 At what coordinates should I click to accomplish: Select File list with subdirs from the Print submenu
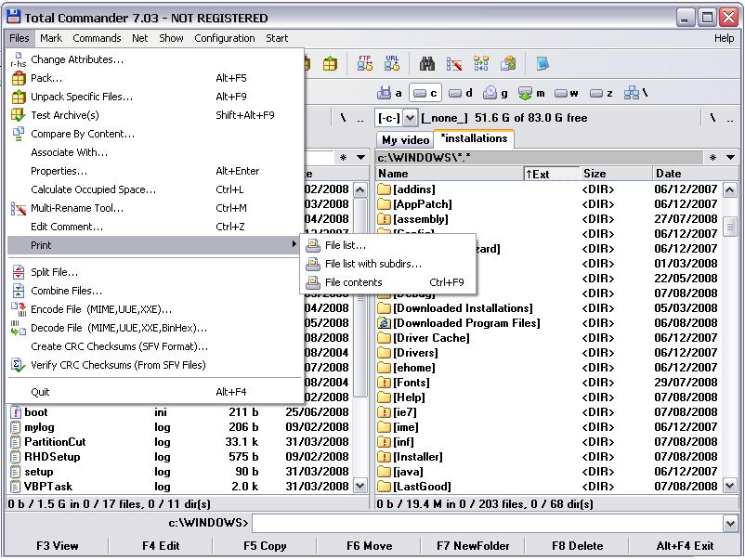pos(372,264)
